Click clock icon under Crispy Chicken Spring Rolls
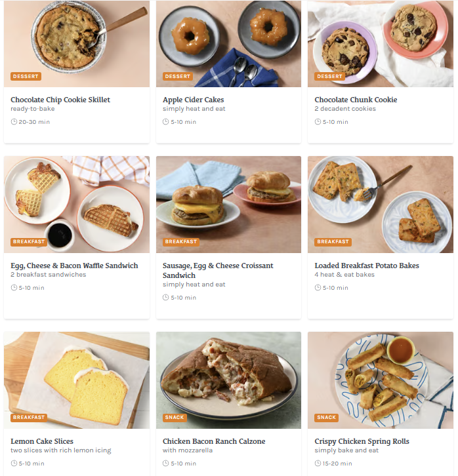Image resolution: width=458 pixels, height=476 pixels. click(318, 464)
